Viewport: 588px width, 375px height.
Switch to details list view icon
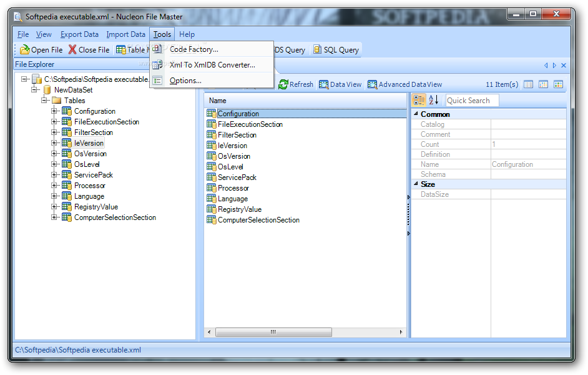click(x=528, y=84)
